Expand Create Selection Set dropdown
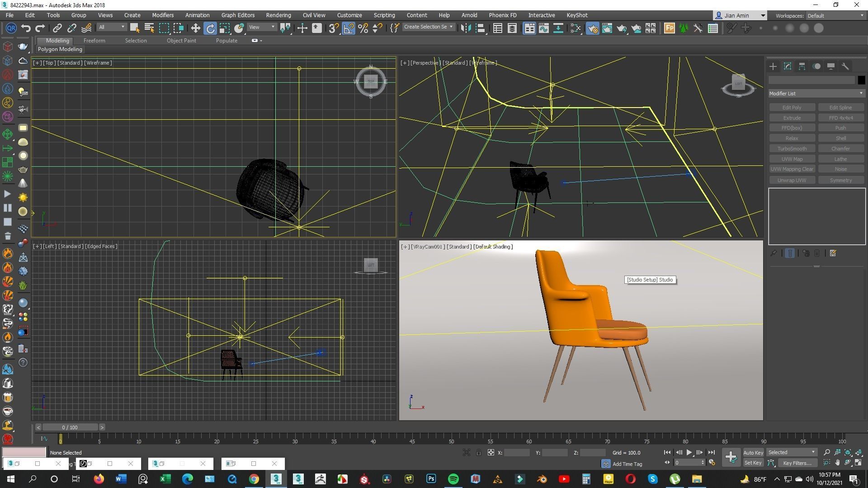This screenshot has height=488, width=868. [428, 27]
